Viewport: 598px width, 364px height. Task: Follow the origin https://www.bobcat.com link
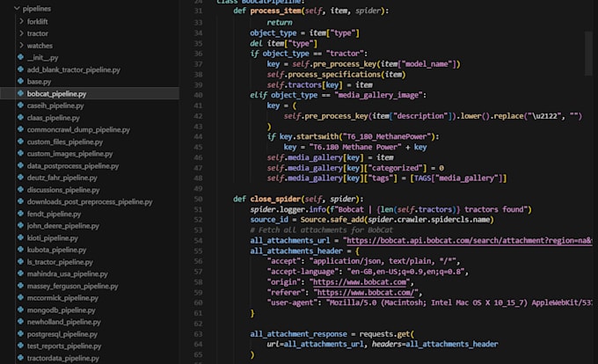pos(360,282)
